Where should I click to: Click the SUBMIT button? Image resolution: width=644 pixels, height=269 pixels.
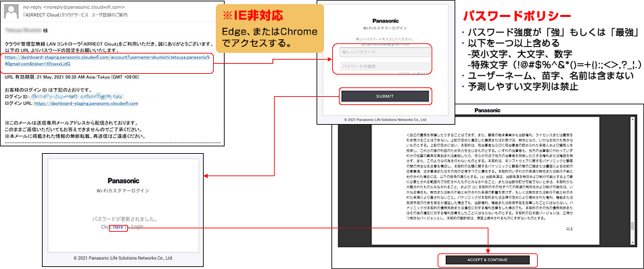point(386,96)
